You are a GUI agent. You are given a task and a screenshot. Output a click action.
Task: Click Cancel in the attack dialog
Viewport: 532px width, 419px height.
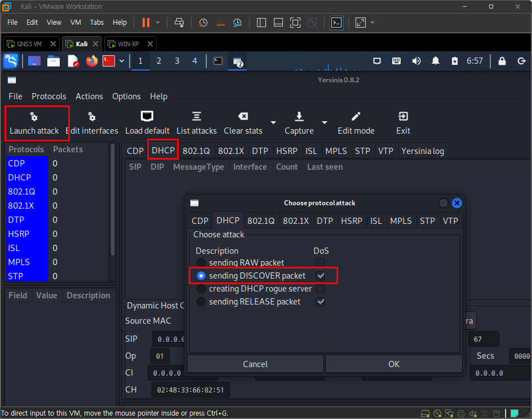pyautogui.click(x=255, y=364)
